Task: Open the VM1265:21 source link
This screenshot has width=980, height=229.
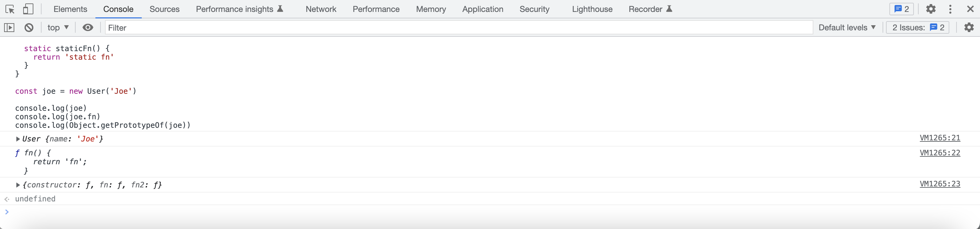Action: click(x=940, y=138)
